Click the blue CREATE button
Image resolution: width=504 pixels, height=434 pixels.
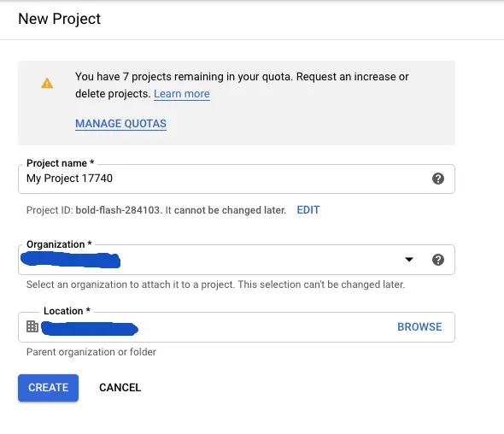click(48, 388)
